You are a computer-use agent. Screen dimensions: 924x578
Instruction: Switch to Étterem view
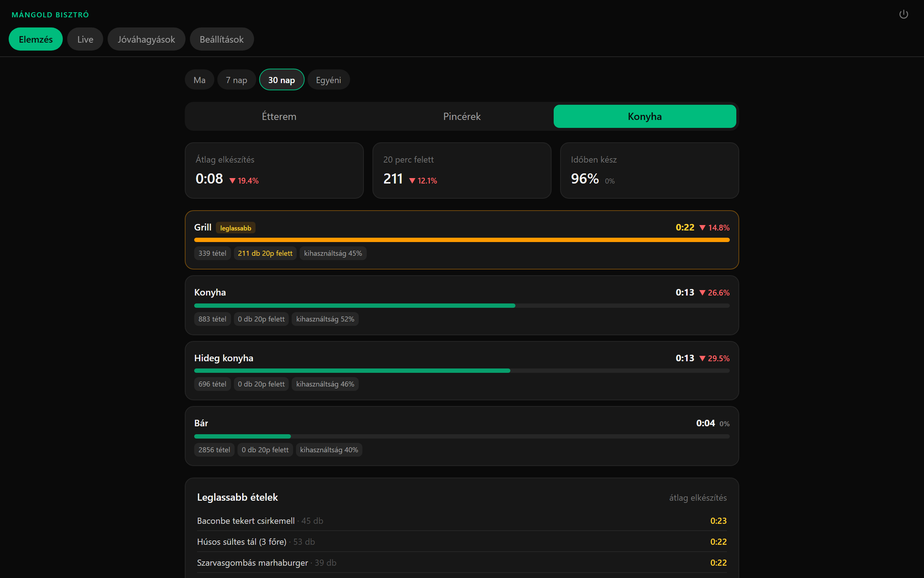(279, 116)
